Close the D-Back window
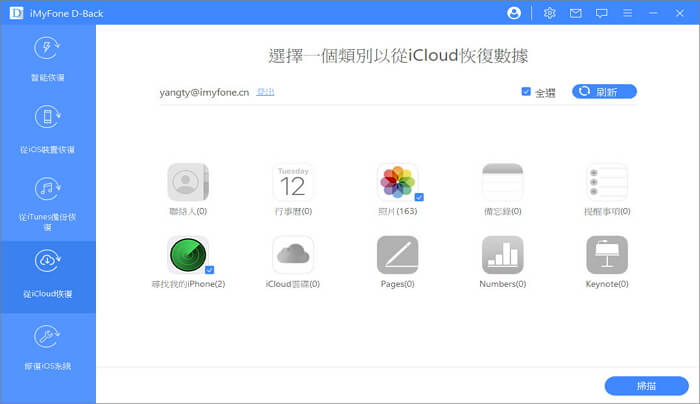700x404 pixels. pos(679,13)
